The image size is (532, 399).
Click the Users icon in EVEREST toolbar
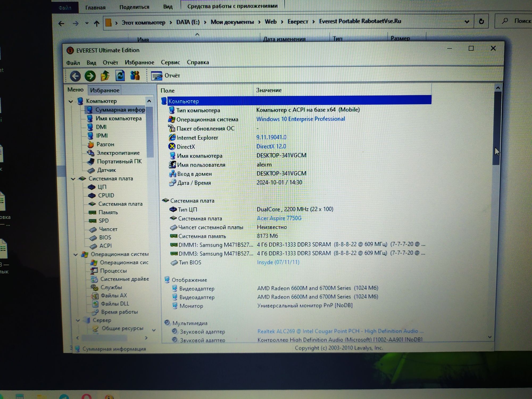tap(135, 76)
